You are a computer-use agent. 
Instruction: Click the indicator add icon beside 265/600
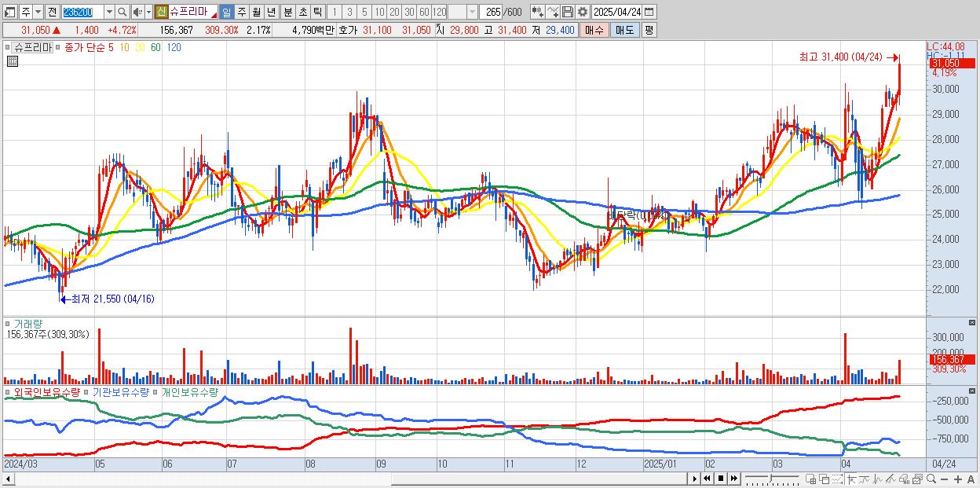538,12
